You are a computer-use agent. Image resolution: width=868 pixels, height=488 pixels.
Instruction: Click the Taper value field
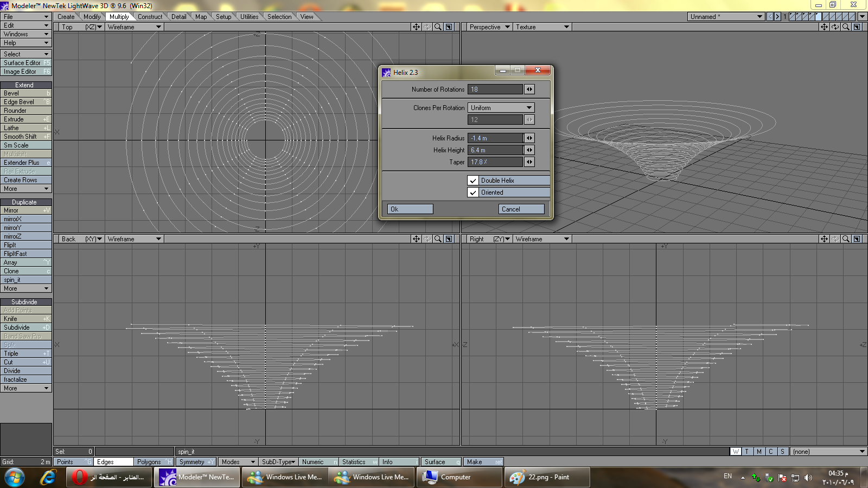[495, 162]
